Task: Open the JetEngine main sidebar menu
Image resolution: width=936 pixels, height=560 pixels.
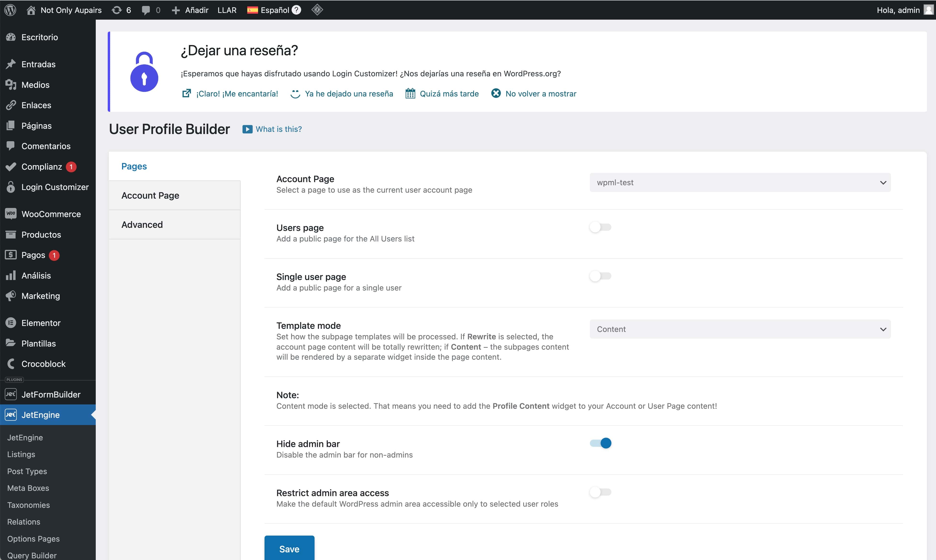Action: pyautogui.click(x=48, y=415)
